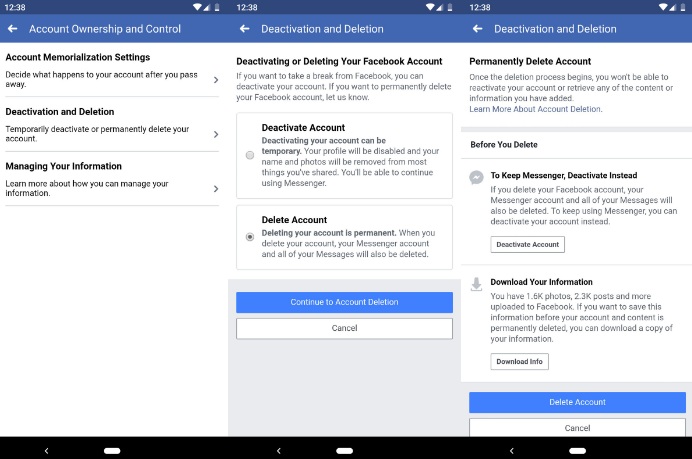
Task: Tap battery status icon on right screen
Action: click(x=683, y=7)
